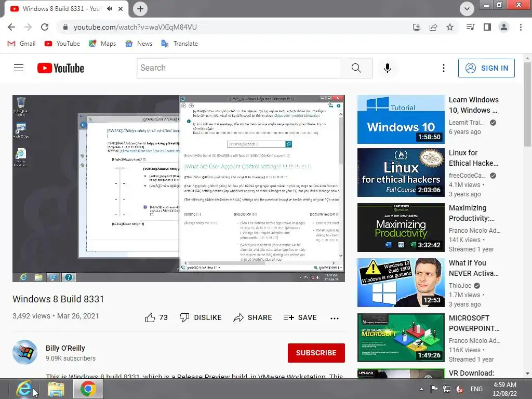Like the video with thumbs up
The image size is (532, 399).
[156, 317]
